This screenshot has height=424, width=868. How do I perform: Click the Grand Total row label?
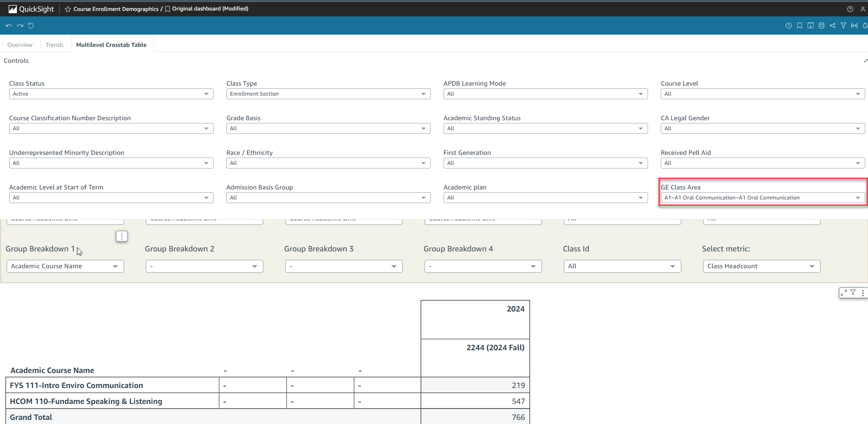(x=31, y=417)
